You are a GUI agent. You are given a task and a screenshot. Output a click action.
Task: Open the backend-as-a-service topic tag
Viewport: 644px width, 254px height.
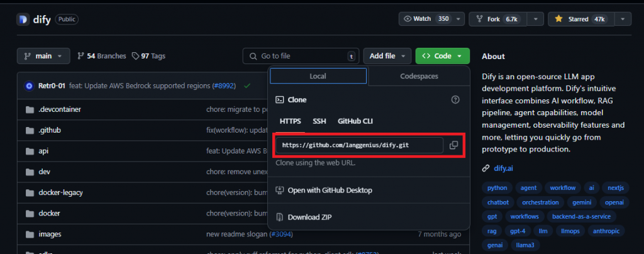[x=581, y=216]
